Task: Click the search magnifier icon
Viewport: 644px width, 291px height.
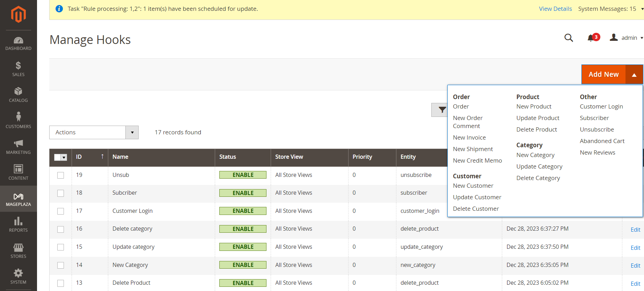Action: click(x=569, y=38)
